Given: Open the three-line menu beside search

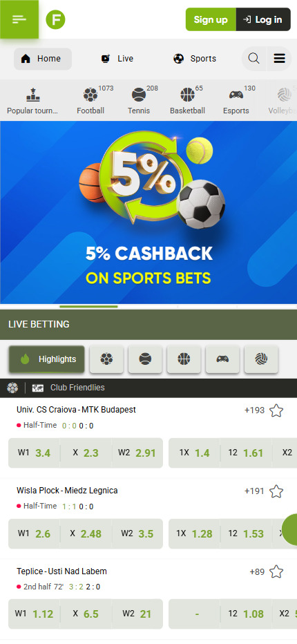Looking at the screenshot, I should pos(279,59).
